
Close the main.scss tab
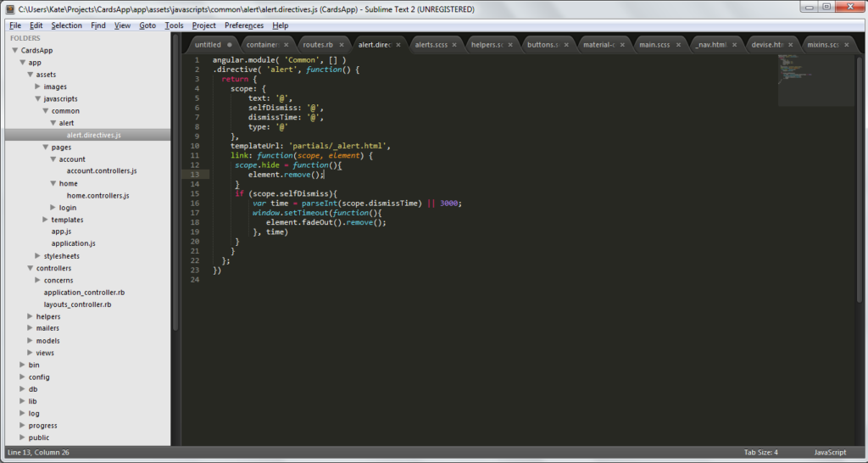[x=679, y=44]
